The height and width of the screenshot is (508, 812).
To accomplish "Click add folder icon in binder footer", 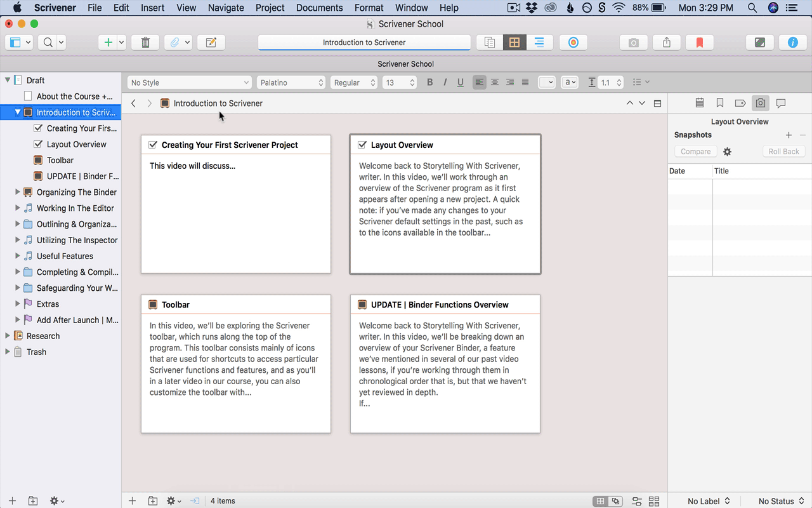I will 33,501.
